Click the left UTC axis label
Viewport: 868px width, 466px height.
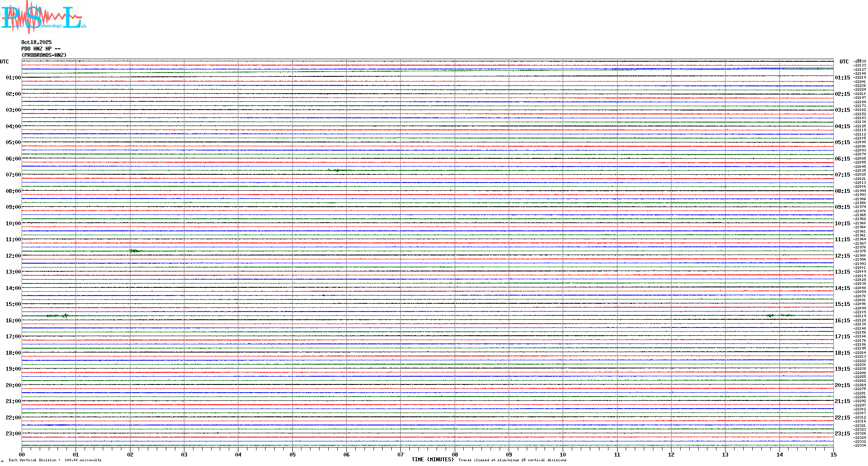[x=4, y=62]
